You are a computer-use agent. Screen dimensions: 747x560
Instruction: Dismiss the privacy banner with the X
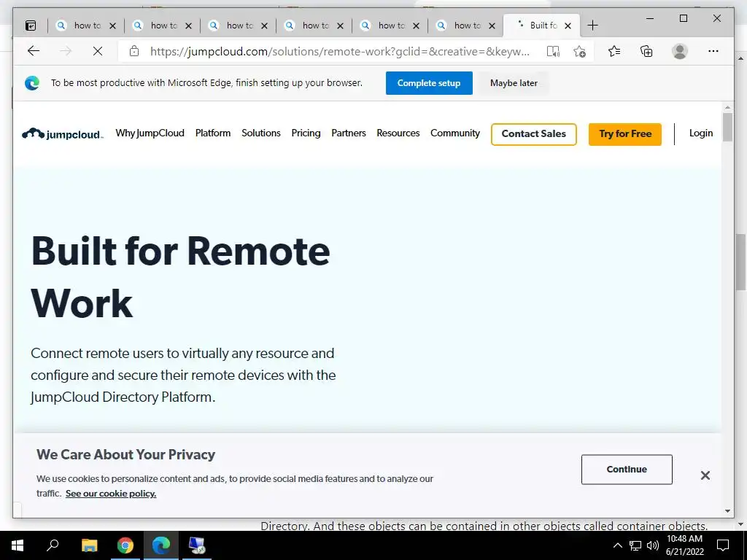(705, 475)
